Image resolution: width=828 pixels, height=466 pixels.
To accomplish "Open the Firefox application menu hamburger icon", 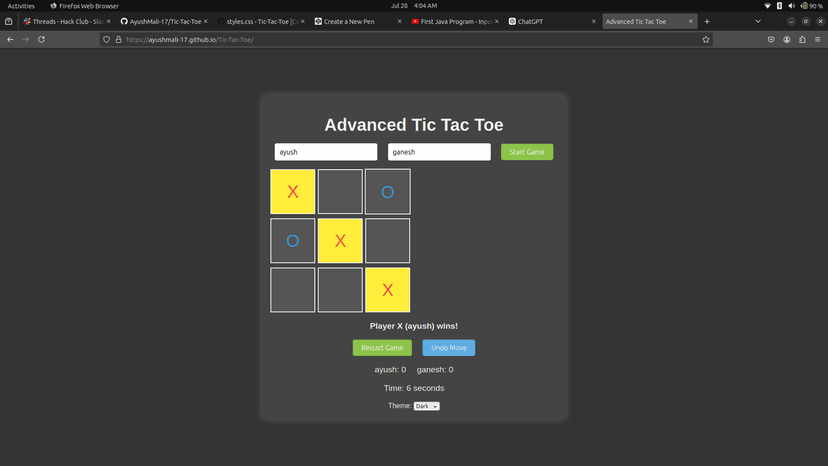I will click(817, 40).
